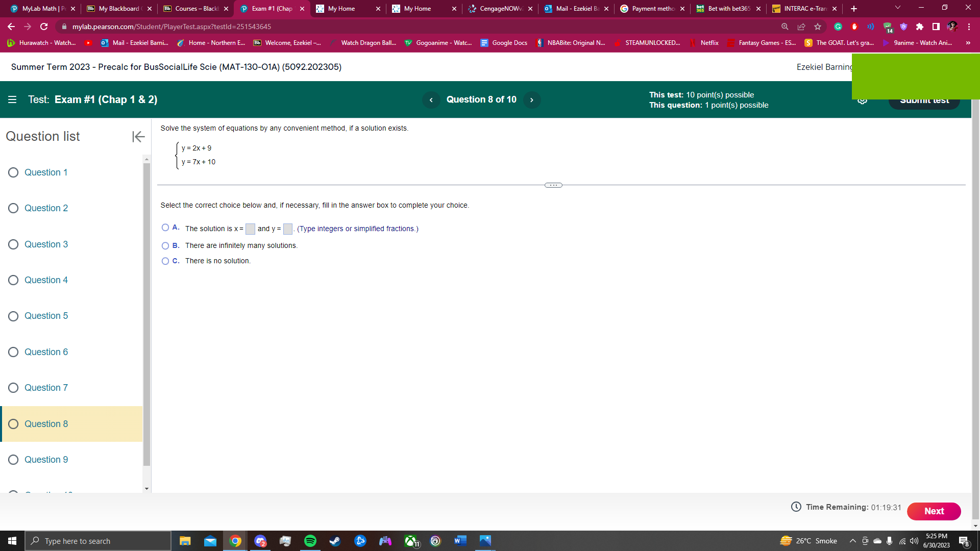
Task: Click the clock icon next to Time Remaining
Action: (796, 507)
